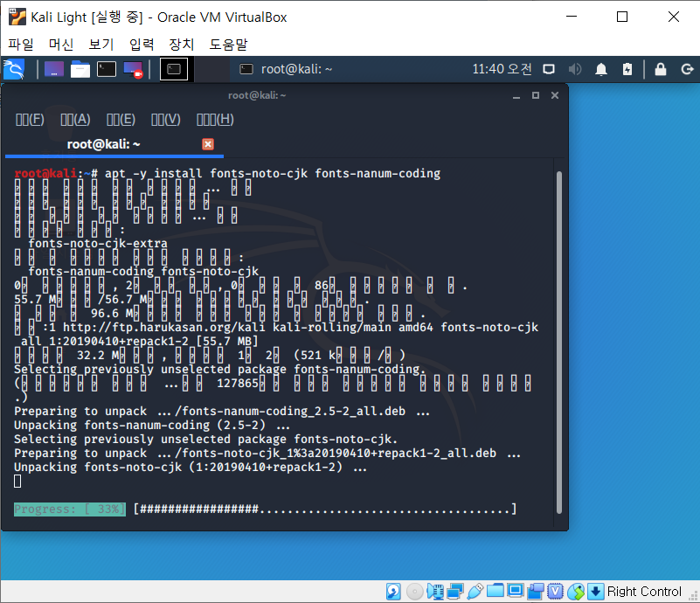700x603 pixels.
Task: Open terminal menu ending with (F)
Action: 30,120
